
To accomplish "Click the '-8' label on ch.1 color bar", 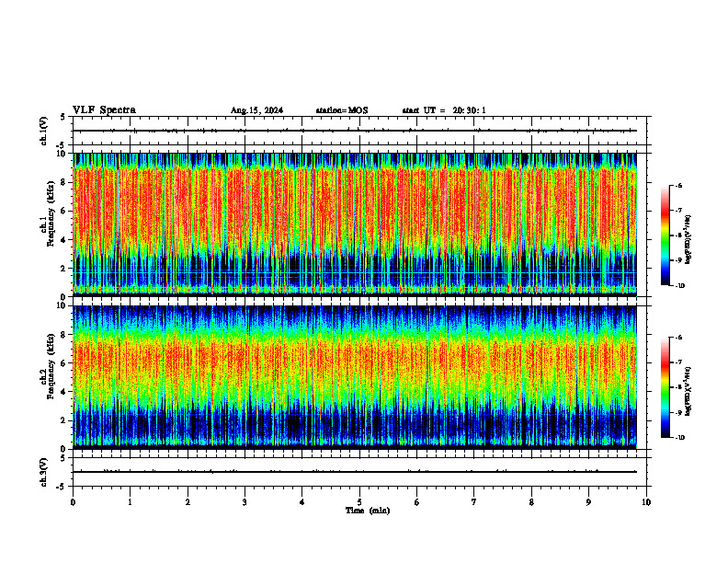I will (x=678, y=236).
